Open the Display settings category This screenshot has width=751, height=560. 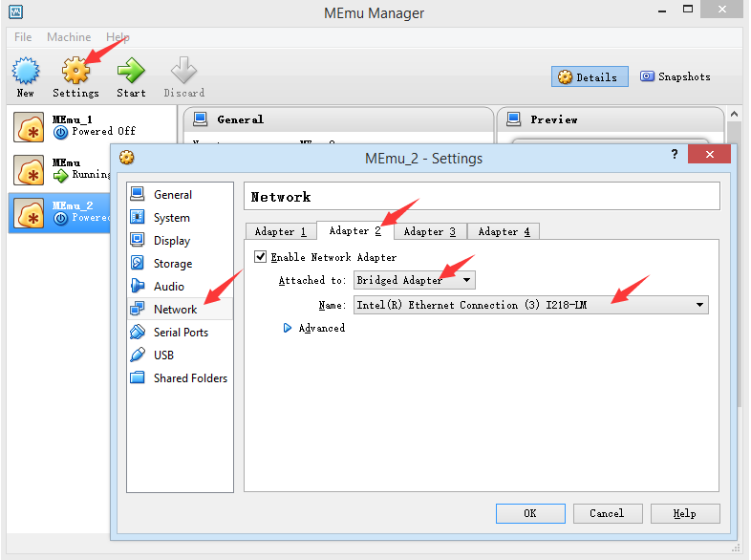(x=171, y=241)
